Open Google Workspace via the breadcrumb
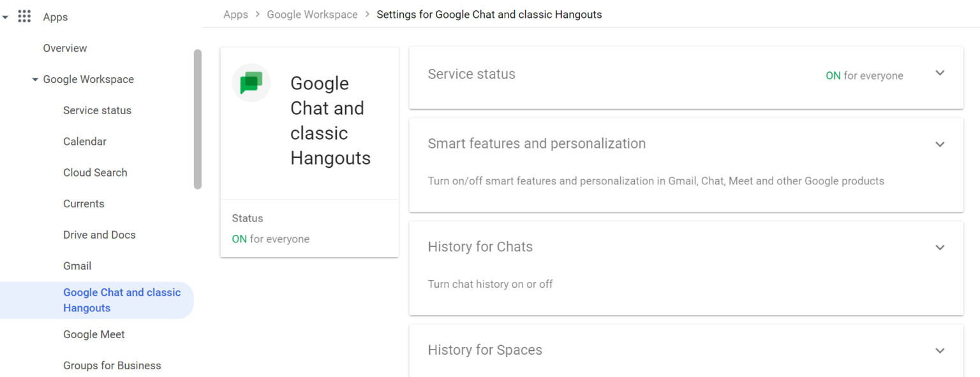980x377 pixels. pos(312,14)
